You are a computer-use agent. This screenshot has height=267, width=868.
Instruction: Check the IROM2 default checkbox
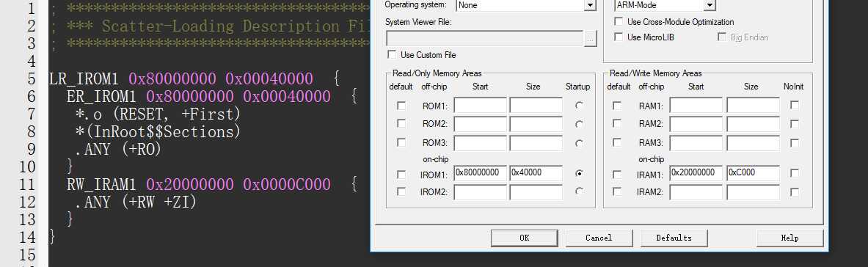401,191
